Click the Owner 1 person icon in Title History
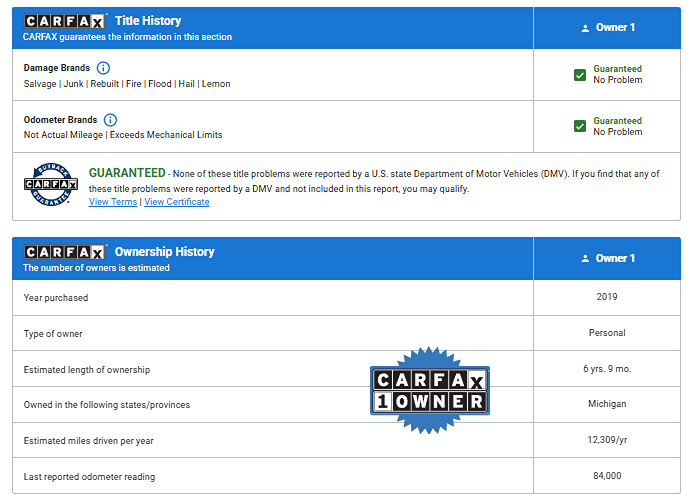The height and width of the screenshot is (503, 694). [585, 28]
